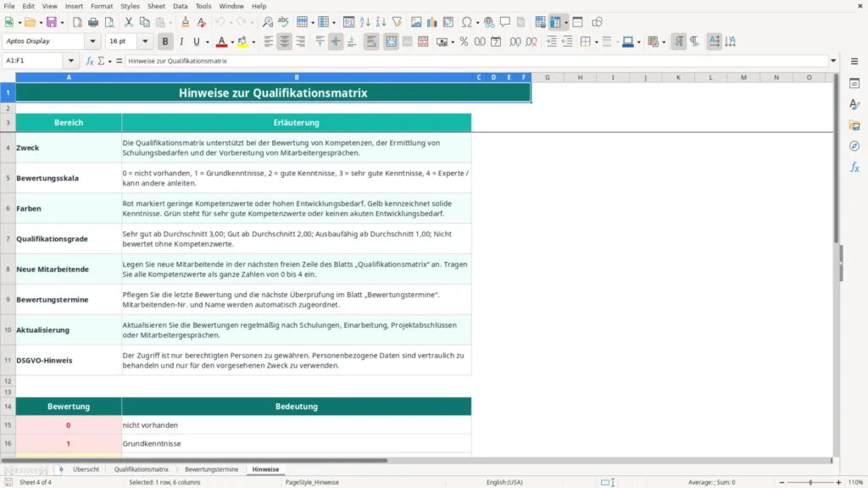Toggle Underline formatting
Screen dimensions: 868x488
(x=196, y=42)
